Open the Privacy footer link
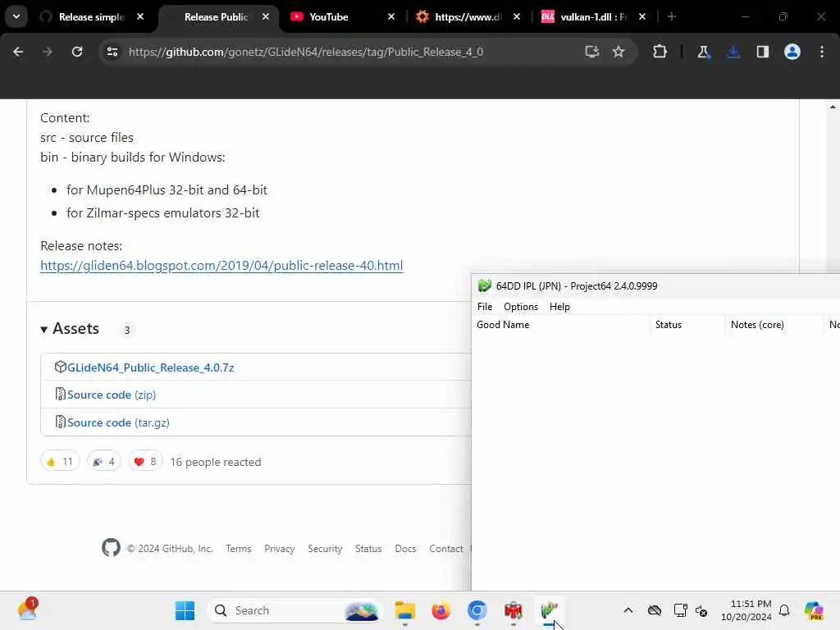Viewport: 840px width, 630px height. click(279, 549)
